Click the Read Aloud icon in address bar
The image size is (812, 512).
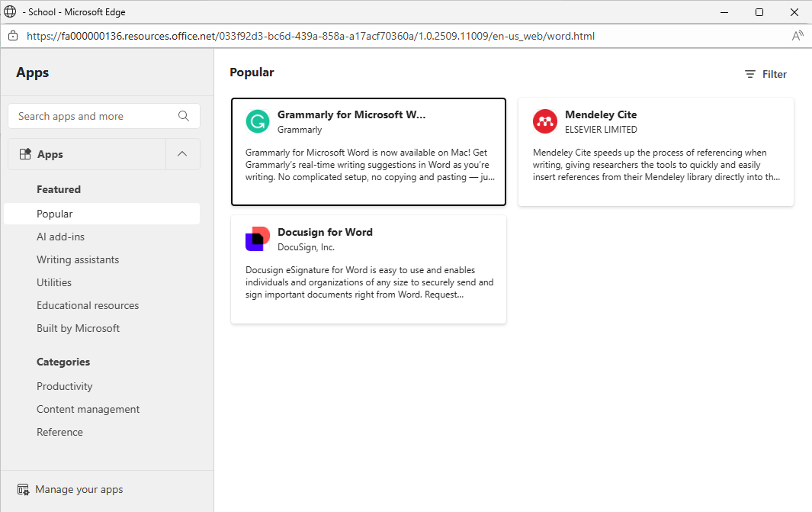[798, 36]
